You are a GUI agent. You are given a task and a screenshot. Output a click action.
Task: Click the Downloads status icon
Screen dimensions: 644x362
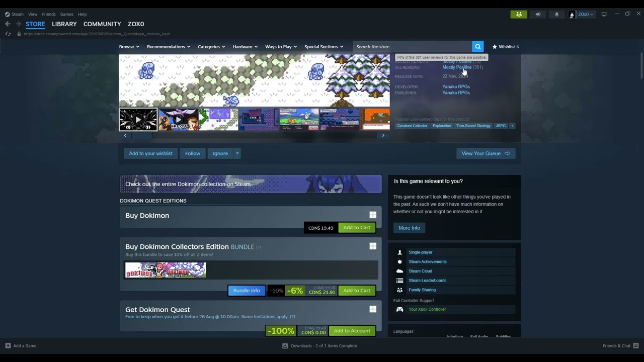pos(285,345)
